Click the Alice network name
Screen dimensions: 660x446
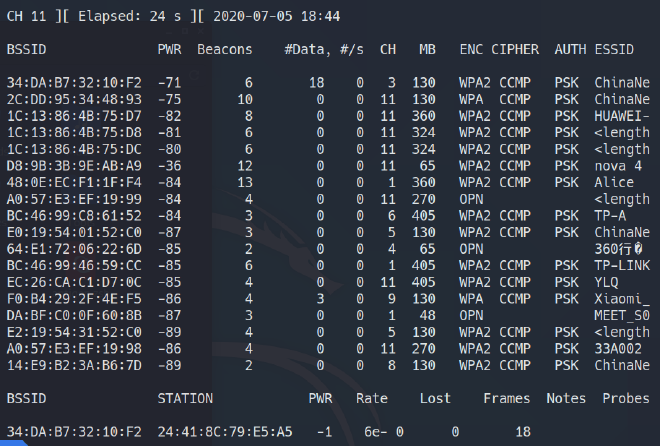pyautogui.click(x=614, y=183)
